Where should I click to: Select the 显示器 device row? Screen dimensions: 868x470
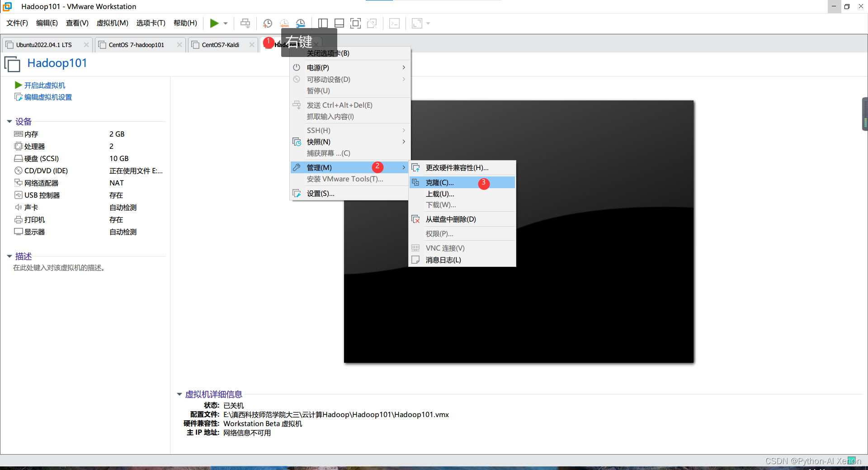(x=88, y=232)
